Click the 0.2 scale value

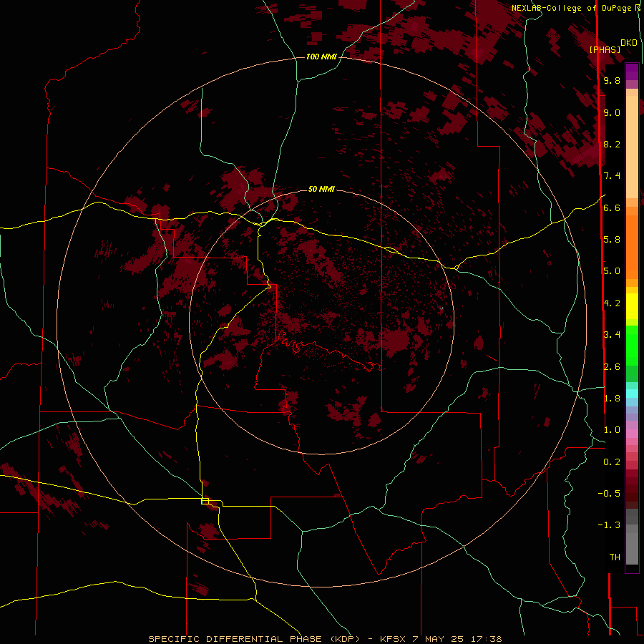pos(612,462)
